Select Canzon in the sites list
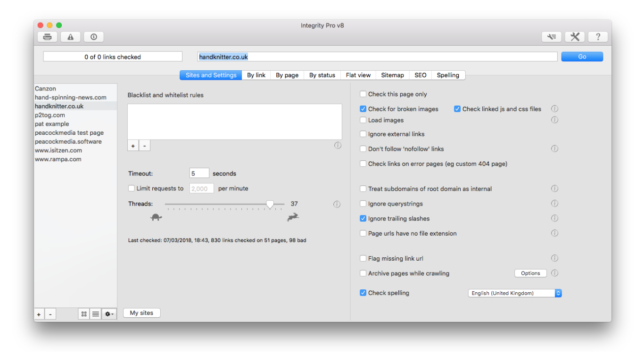 pyautogui.click(x=75, y=89)
